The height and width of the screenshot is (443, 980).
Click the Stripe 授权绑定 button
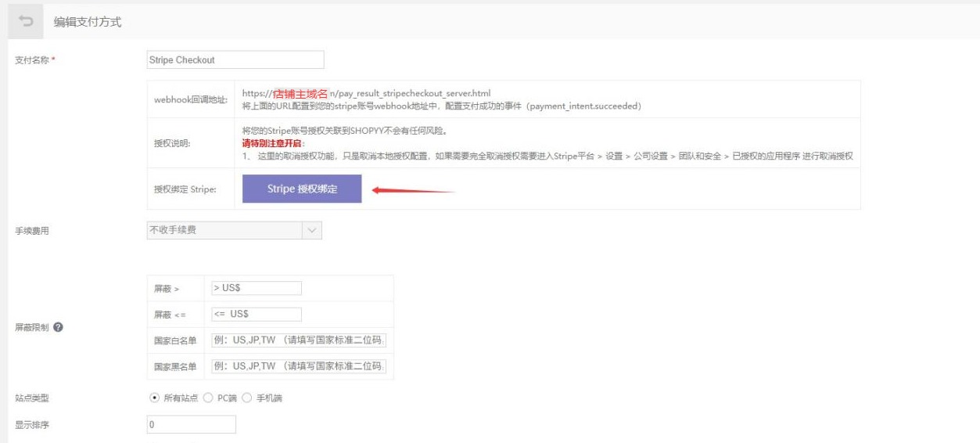[x=302, y=189]
